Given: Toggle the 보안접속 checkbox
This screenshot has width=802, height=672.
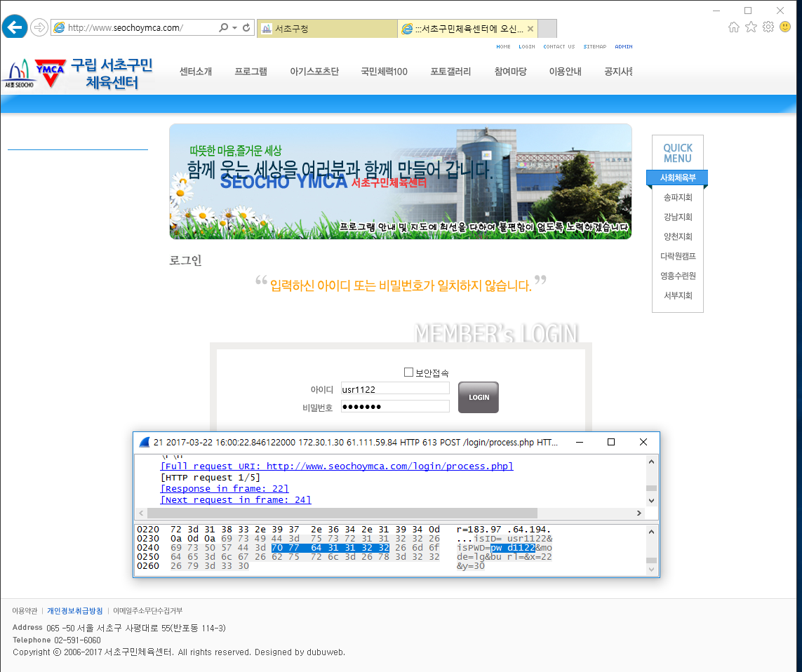Looking at the screenshot, I should pyautogui.click(x=408, y=372).
